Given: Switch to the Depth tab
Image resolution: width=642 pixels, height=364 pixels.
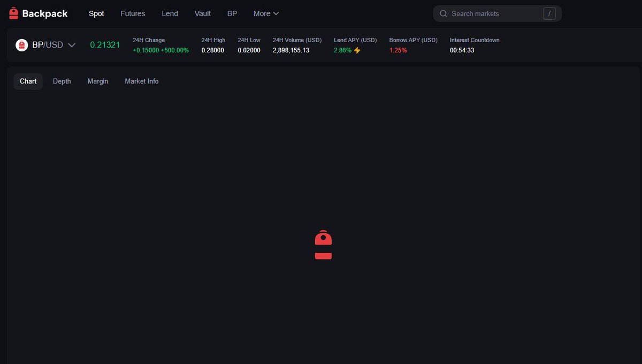Looking at the screenshot, I should tap(62, 81).
